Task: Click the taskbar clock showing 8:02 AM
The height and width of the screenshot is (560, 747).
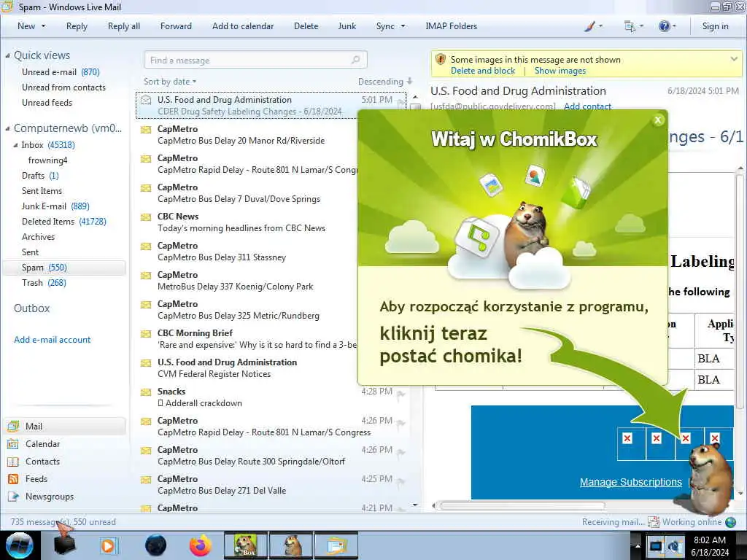Action: click(x=710, y=545)
